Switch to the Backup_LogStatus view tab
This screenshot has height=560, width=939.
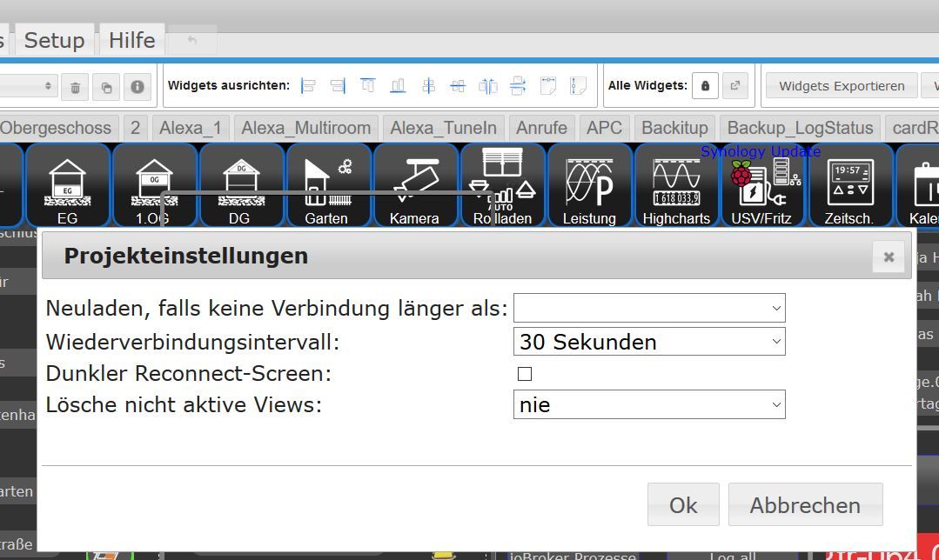coord(800,128)
